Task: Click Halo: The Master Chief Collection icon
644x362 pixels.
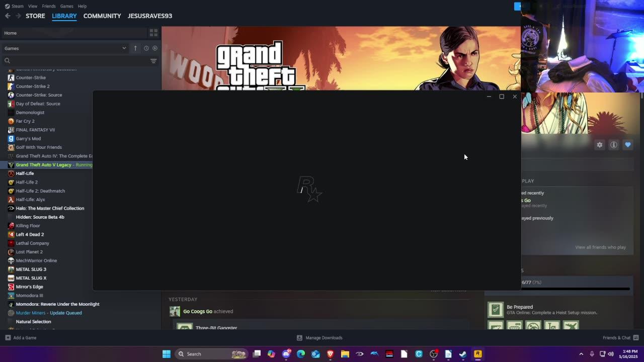Action: [11, 208]
